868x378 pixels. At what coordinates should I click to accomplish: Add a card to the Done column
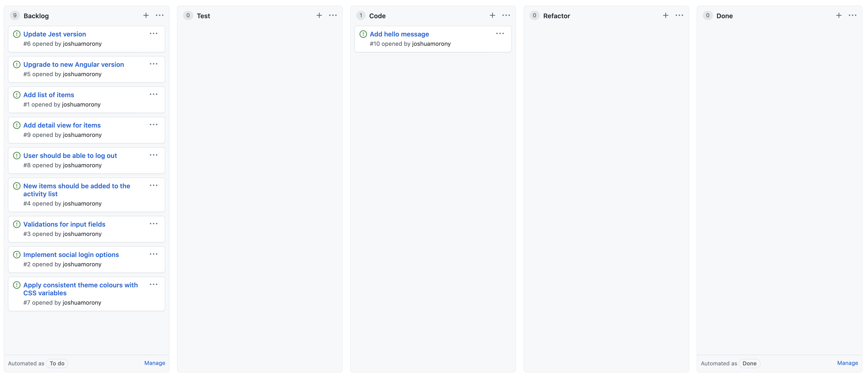[839, 15]
